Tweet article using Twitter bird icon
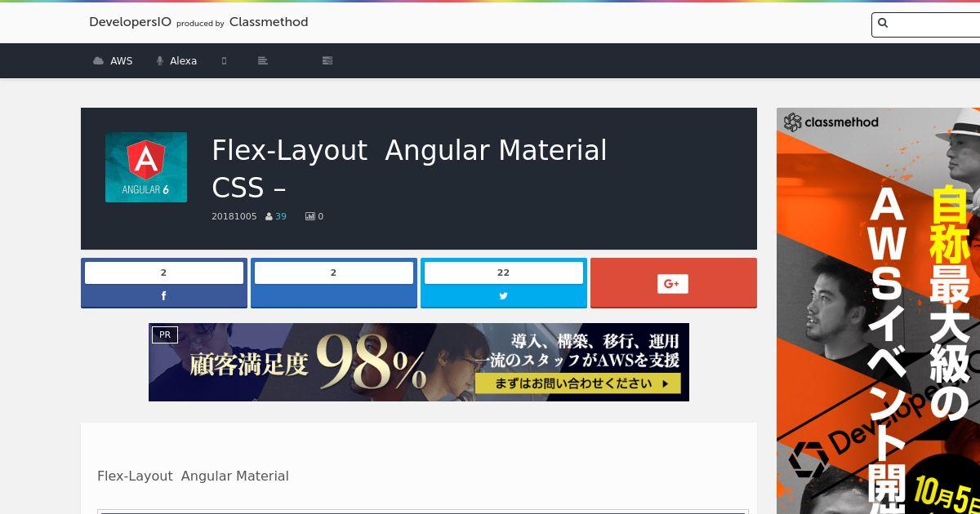Screen dimensions: 980x514 [503, 296]
